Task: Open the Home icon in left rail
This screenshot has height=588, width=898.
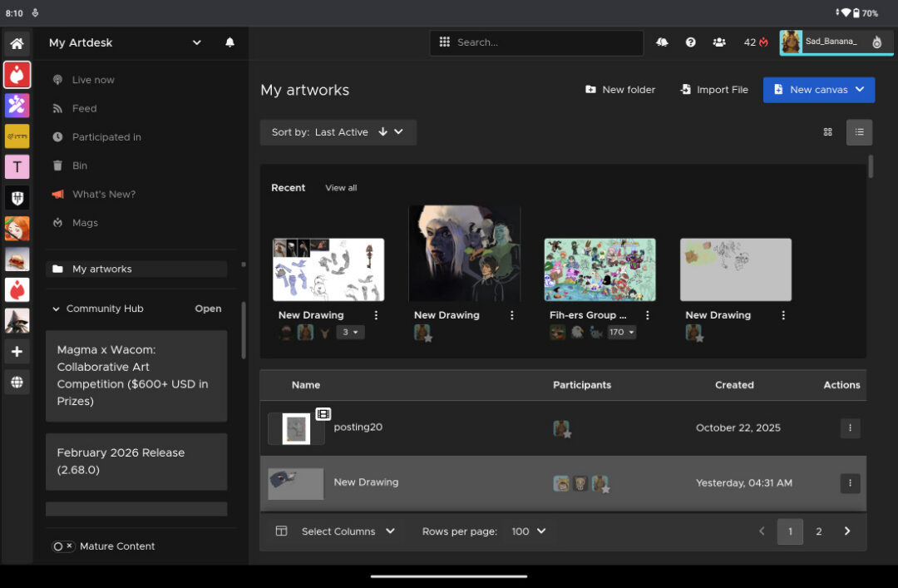Action: tap(17, 43)
